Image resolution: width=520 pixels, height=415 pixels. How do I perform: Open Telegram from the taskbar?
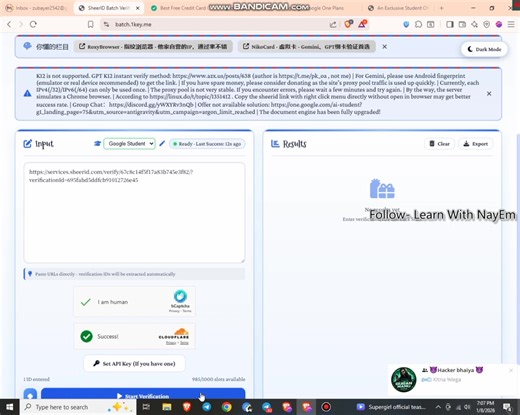(207, 407)
